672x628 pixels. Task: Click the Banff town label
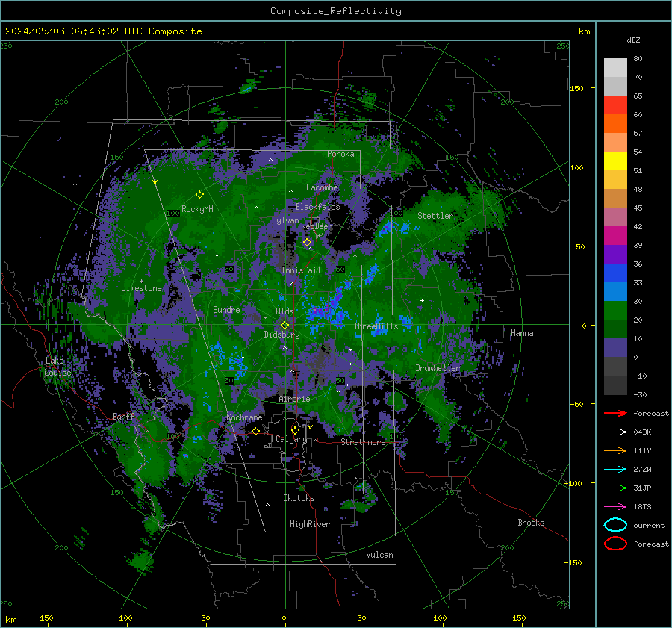(123, 417)
